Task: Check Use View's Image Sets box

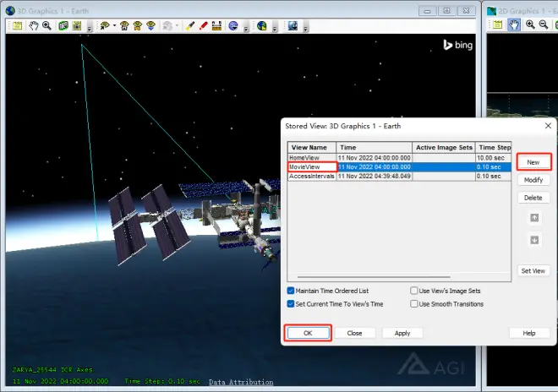Action: pos(414,291)
